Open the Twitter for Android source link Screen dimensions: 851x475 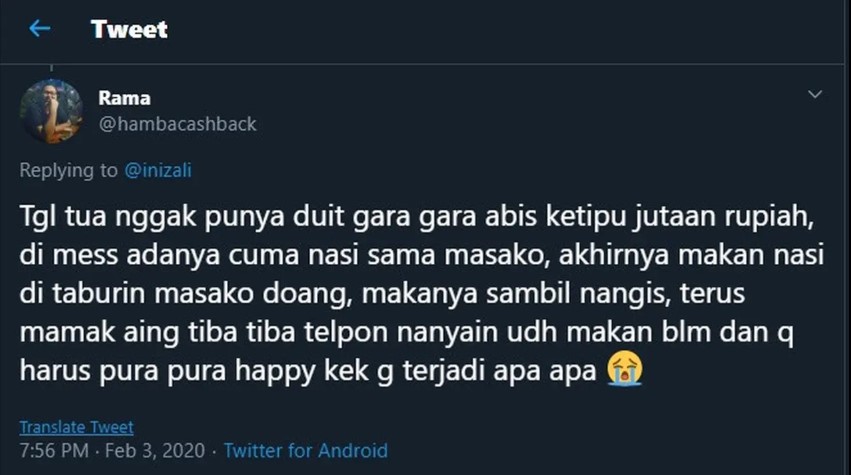[x=305, y=451]
